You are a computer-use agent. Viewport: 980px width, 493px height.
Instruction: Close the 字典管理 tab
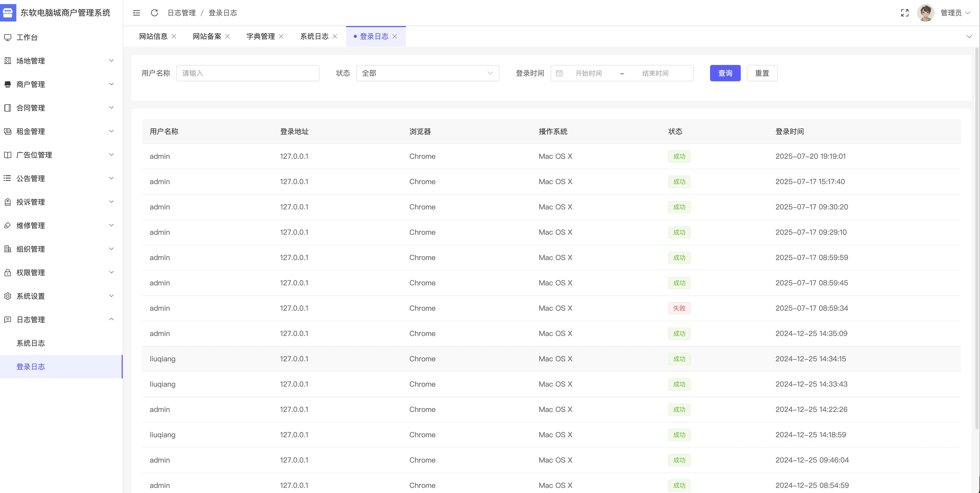pos(281,36)
